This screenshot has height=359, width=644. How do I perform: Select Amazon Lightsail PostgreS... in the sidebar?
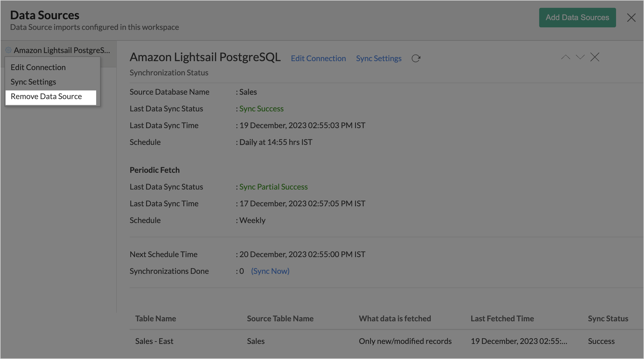point(62,51)
